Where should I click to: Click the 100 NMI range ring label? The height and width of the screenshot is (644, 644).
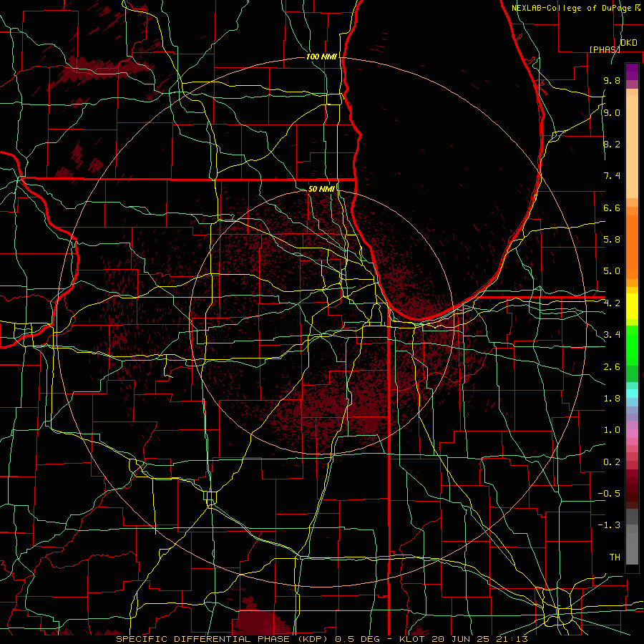[x=321, y=57]
